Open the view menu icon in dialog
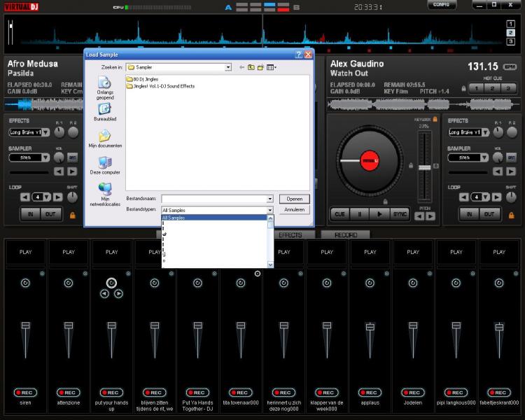This screenshot has width=525, height=420. click(x=271, y=67)
